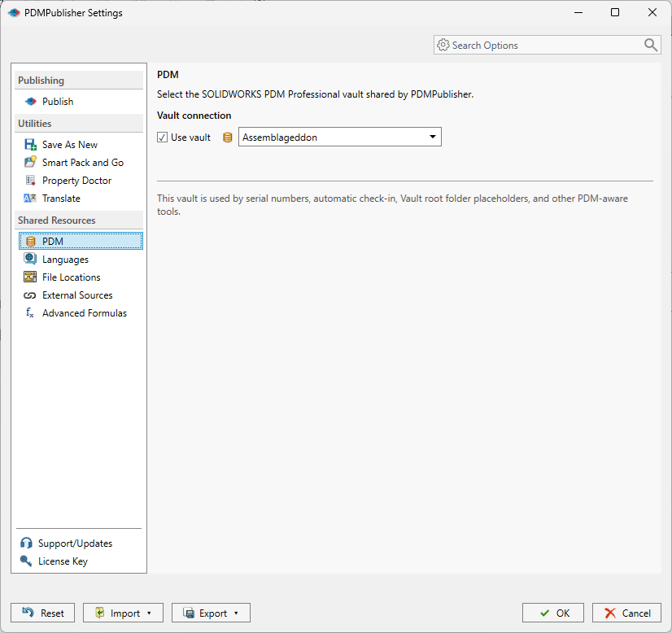Click the Translate icon

coord(30,199)
